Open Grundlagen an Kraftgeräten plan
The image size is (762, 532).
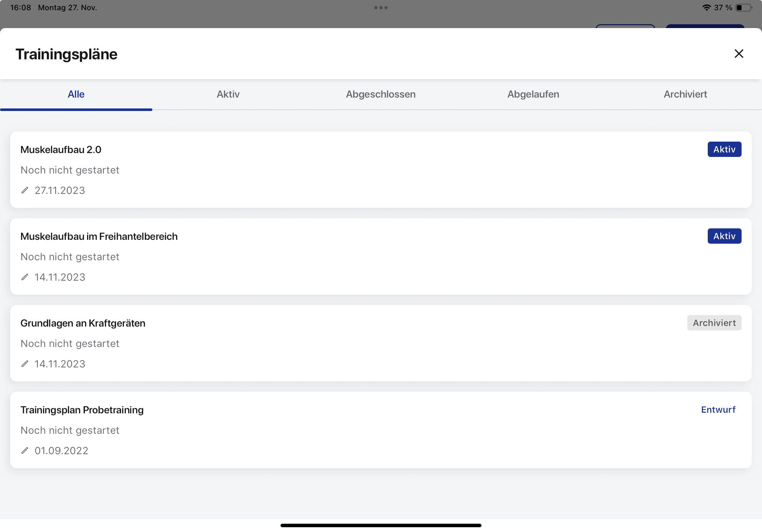point(381,343)
